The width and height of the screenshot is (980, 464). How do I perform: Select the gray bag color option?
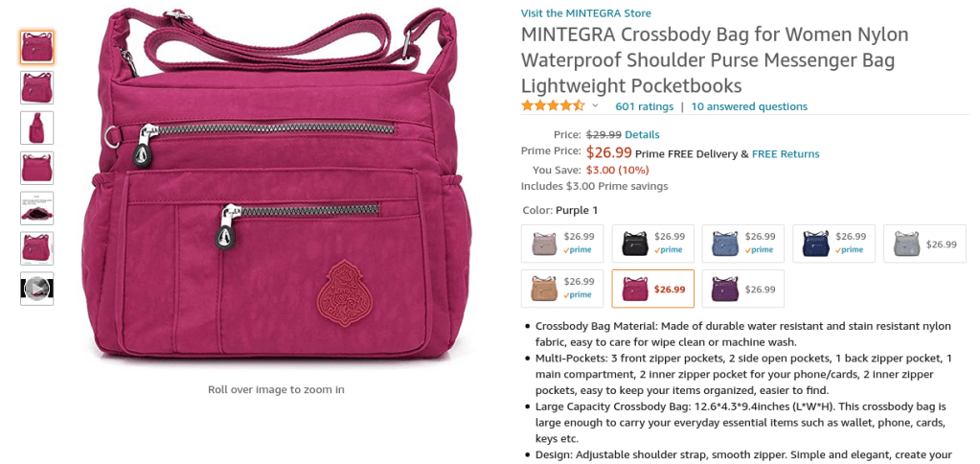[x=924, y=244]
